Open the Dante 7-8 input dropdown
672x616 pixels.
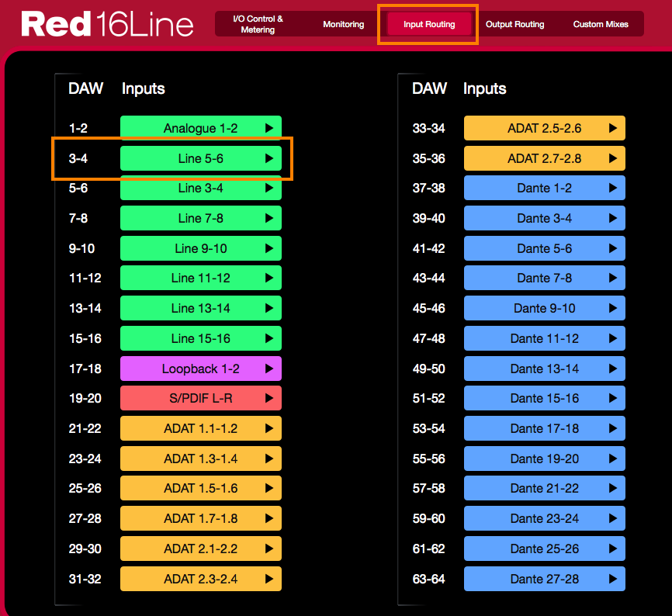coord(544,278)
